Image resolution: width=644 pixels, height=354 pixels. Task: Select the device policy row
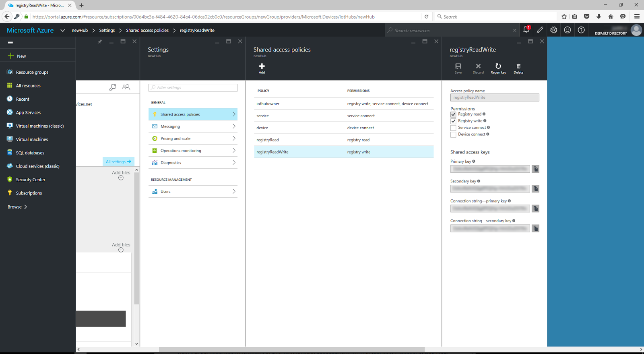click(344, 128)
